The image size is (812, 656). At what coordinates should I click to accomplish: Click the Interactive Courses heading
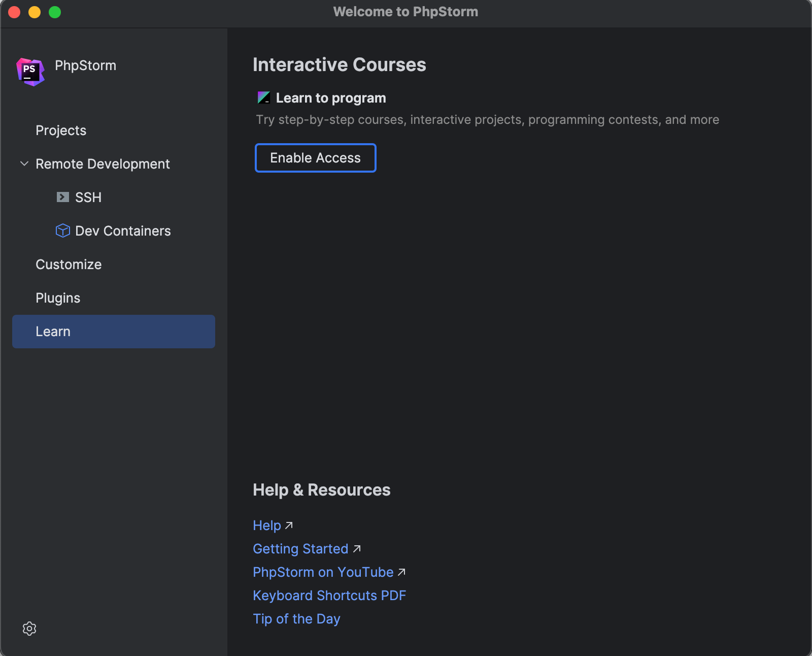340,65
